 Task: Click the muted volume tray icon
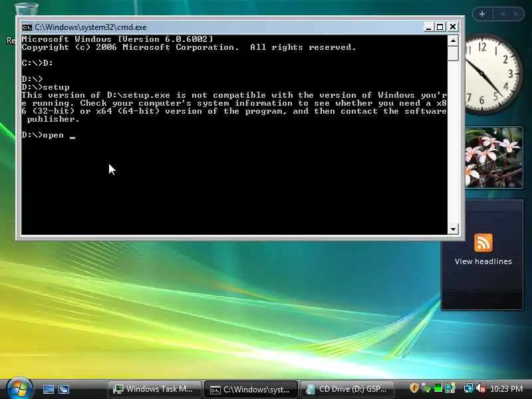(481, 388)
